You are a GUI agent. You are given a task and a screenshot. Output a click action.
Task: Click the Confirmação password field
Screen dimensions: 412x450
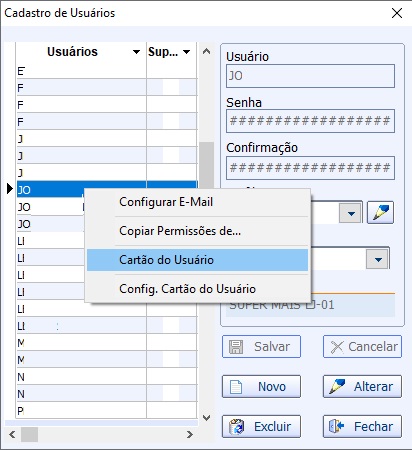pos(310,168)
